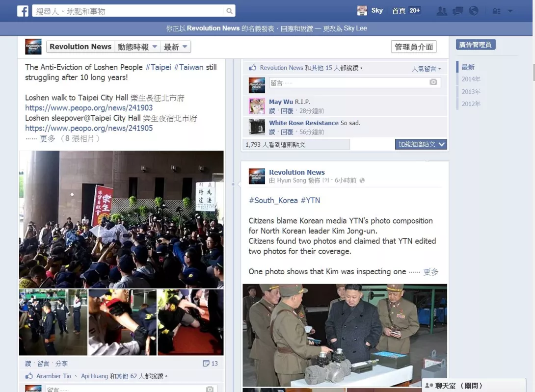Click Sky profile picture in top bar

pos(362,11)
